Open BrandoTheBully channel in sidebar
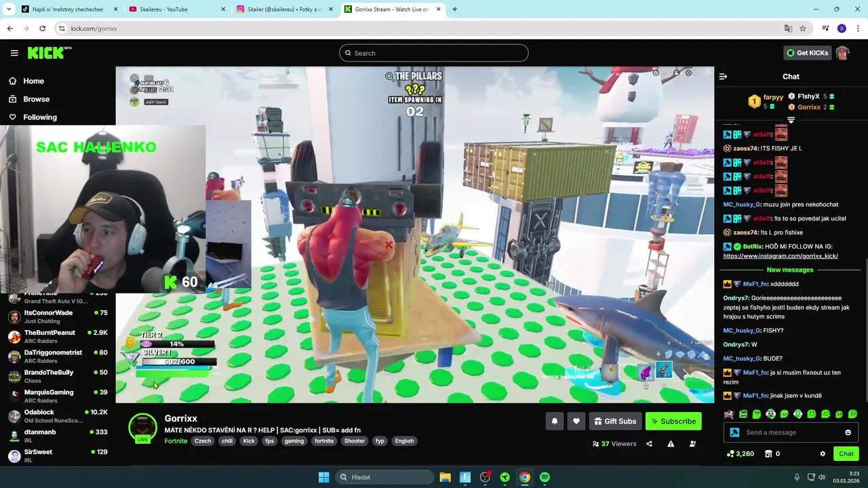The height and width of the screenshot is (488, 868). tap(58, 376)
